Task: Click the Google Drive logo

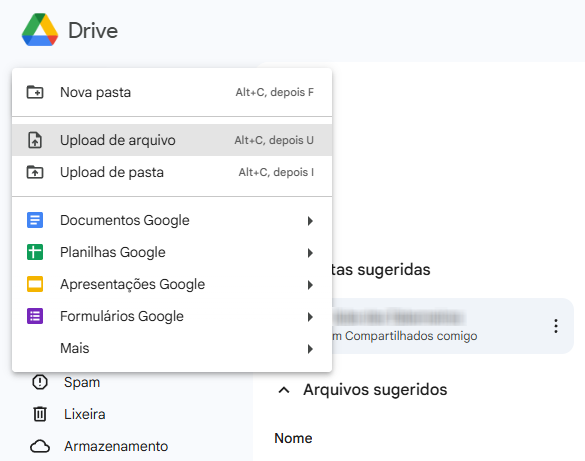Action: point(40,30)
